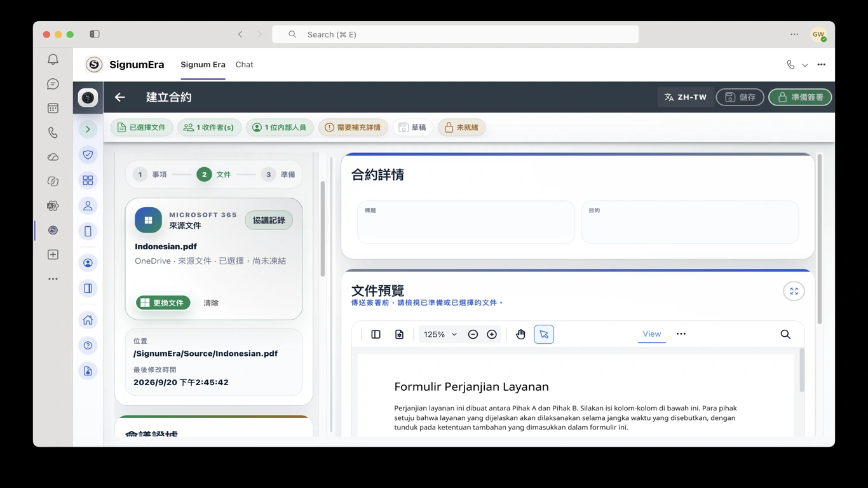Select the View tab in PDF viewer
The width and height of the screenshot is (868, 488).
[652, 334]
